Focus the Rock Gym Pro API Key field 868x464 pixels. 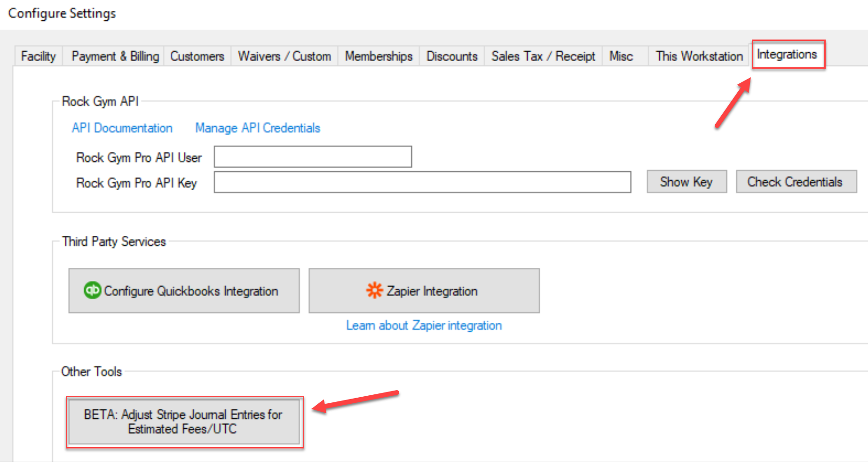coord(422,182)
